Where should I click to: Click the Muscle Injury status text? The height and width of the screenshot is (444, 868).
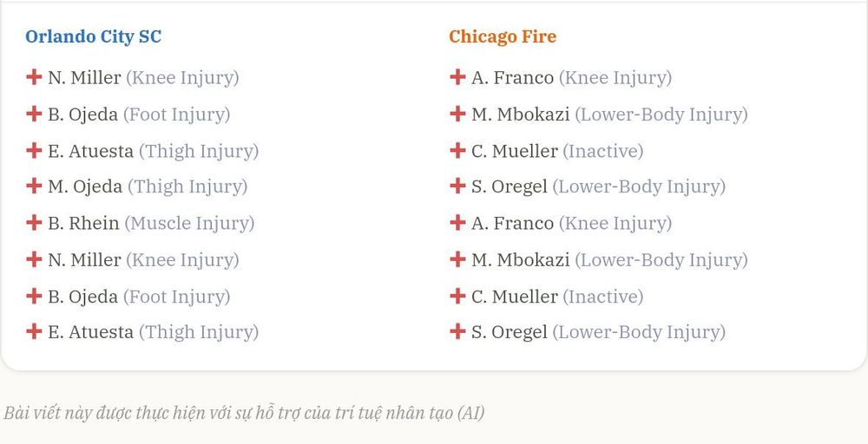189,224
